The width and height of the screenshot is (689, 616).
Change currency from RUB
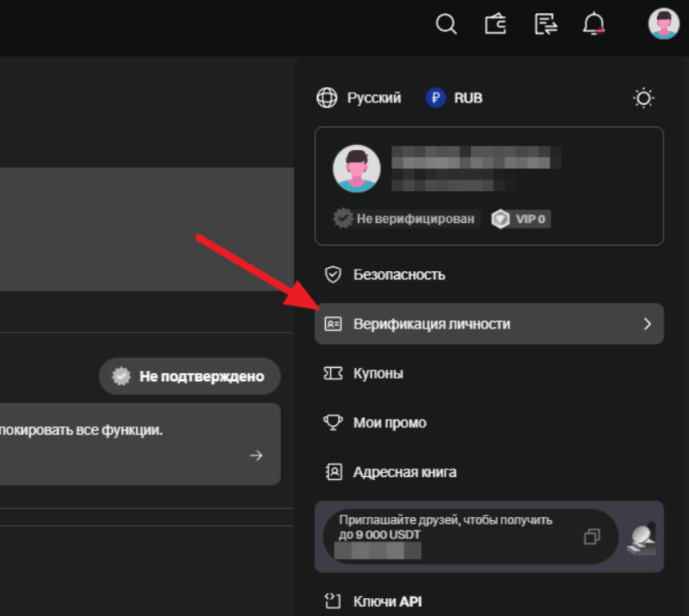click(x=455, y=98)
